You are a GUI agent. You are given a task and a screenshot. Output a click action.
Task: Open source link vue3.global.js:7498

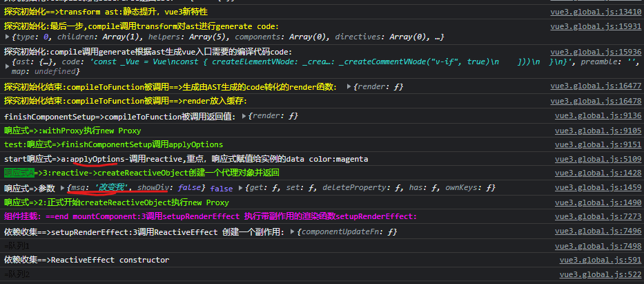(598, 246)
